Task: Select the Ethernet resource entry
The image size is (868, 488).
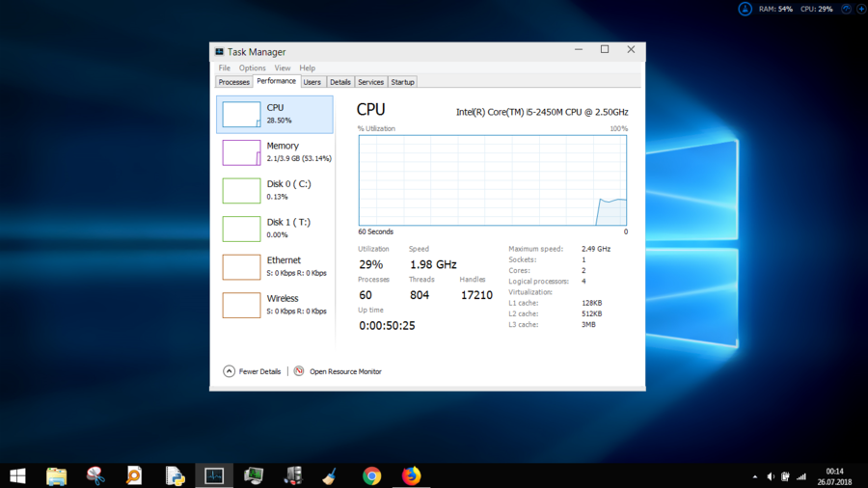Action: 275,267
